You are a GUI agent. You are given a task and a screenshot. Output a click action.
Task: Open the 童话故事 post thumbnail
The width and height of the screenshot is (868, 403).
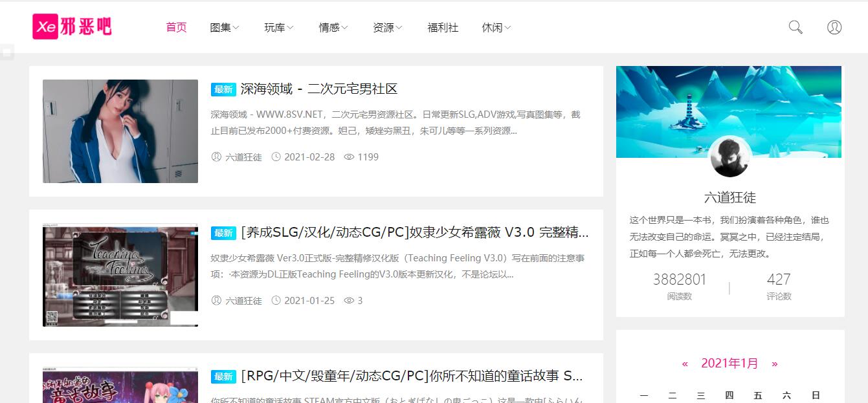pos(120,385)
